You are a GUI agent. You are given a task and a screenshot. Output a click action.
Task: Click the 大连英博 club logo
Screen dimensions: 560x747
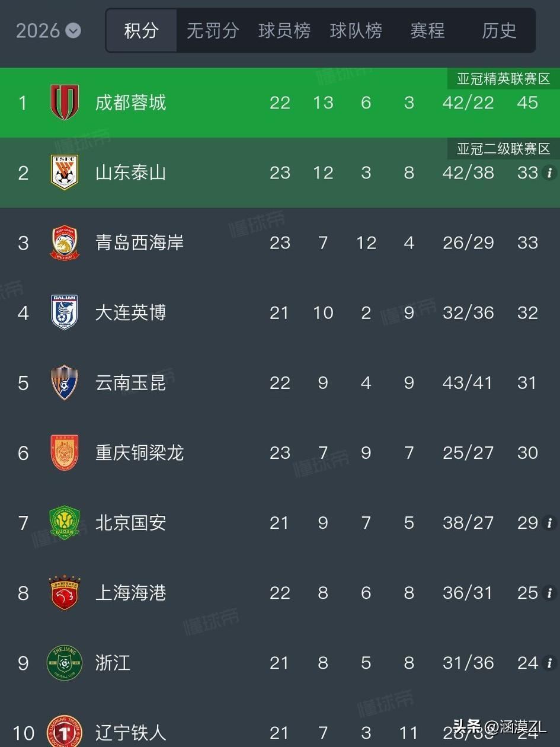click(65, 312)
